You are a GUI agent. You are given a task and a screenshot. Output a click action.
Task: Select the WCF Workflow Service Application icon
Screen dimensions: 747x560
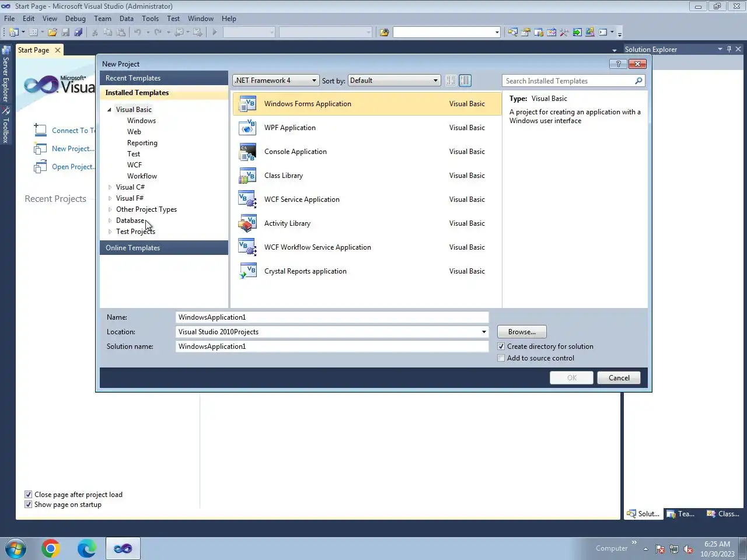[x=247, y=247]
